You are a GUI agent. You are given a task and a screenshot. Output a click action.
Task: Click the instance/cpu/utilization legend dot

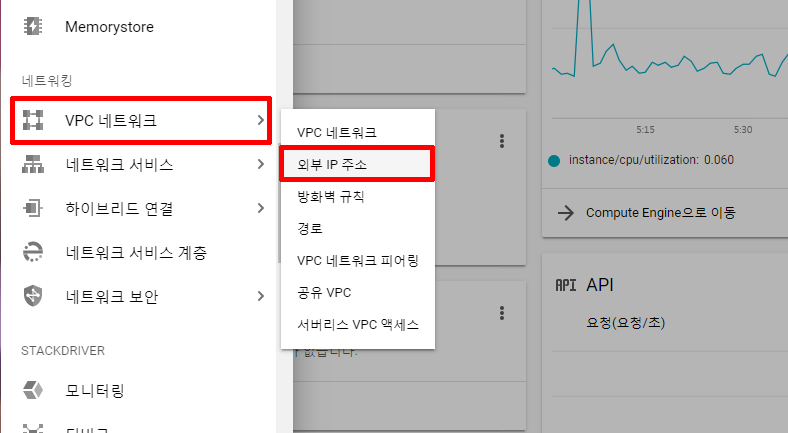[554, 161]
